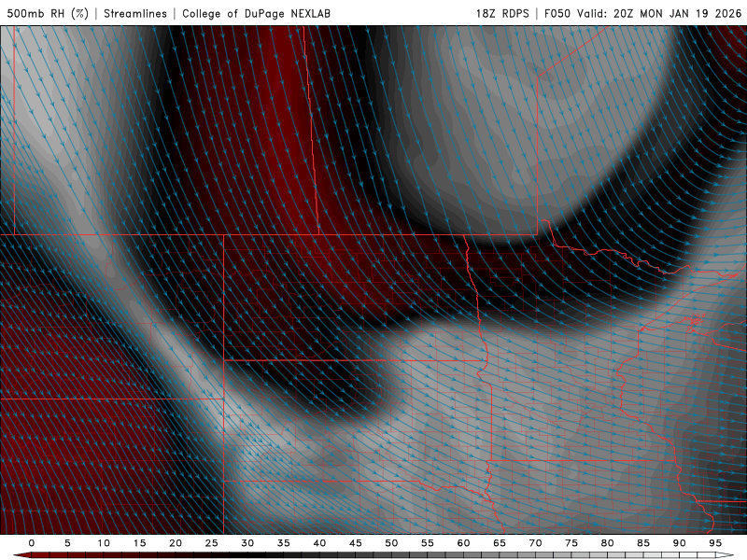This screenshot has width=747, height=560.
Task: Click the "5" label on color scale
Action: (x=67, y=543)
